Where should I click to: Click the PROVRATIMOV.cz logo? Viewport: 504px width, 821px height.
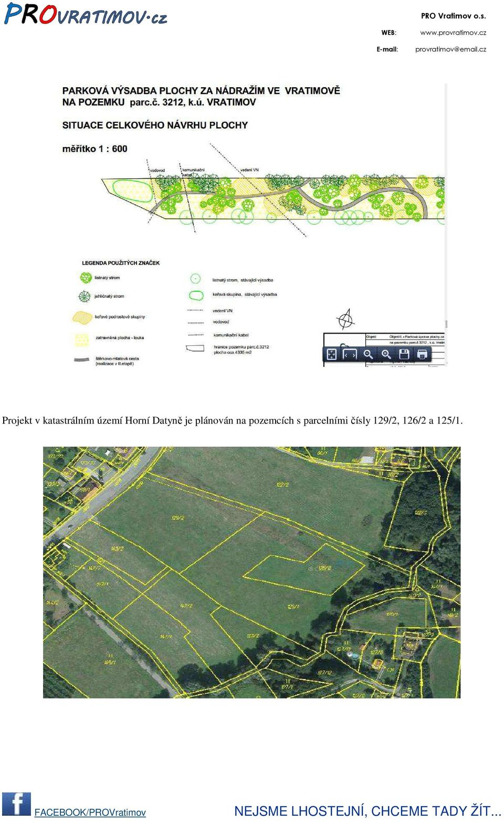[x=86, y=14]
